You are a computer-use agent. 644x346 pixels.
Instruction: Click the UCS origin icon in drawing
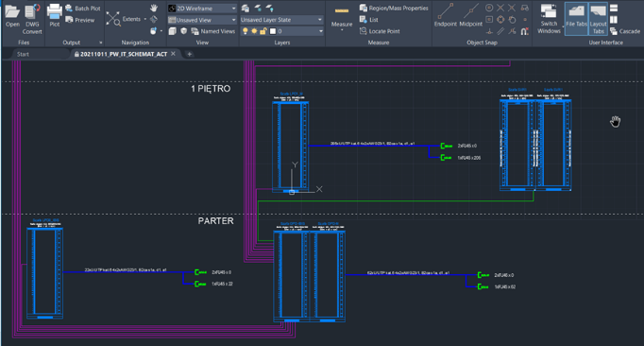[292, 192]
